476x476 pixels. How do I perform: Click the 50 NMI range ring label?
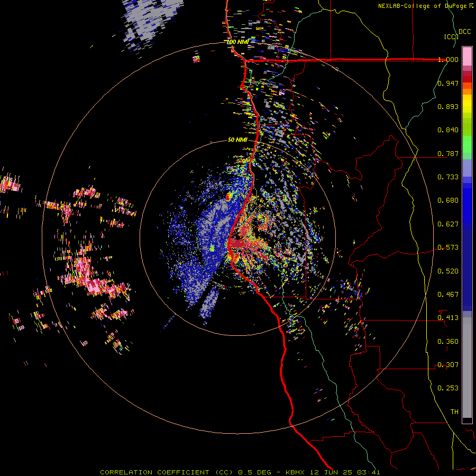[237, 140]
